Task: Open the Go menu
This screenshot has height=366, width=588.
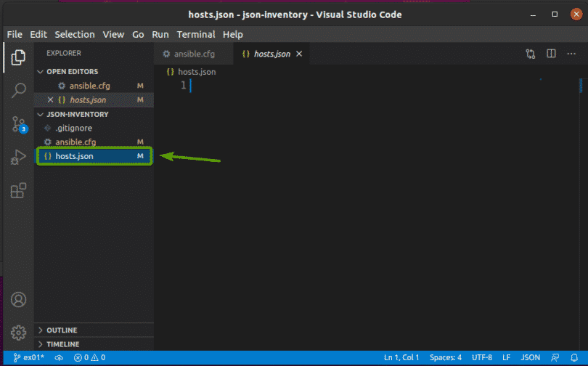Action: pos(138,35)
